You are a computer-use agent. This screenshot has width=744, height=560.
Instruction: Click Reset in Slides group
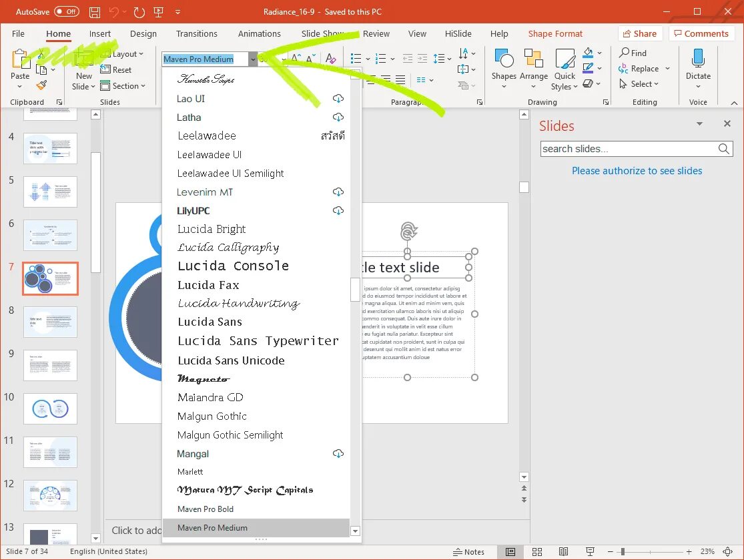pos(116,70)
